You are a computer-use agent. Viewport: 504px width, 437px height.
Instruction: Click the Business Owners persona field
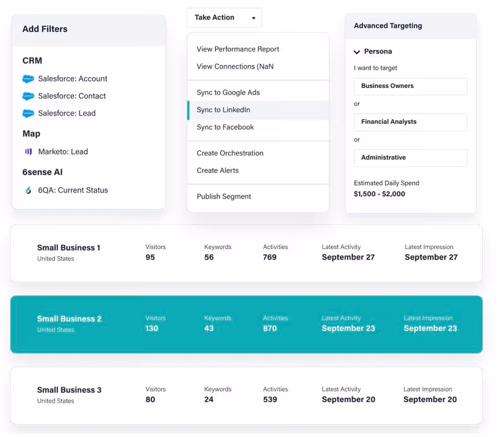click(x=411, y=86)
